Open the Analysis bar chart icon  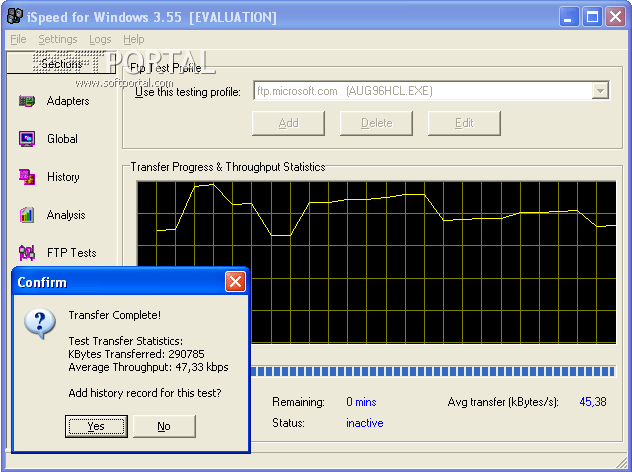[x=27, y=215]
